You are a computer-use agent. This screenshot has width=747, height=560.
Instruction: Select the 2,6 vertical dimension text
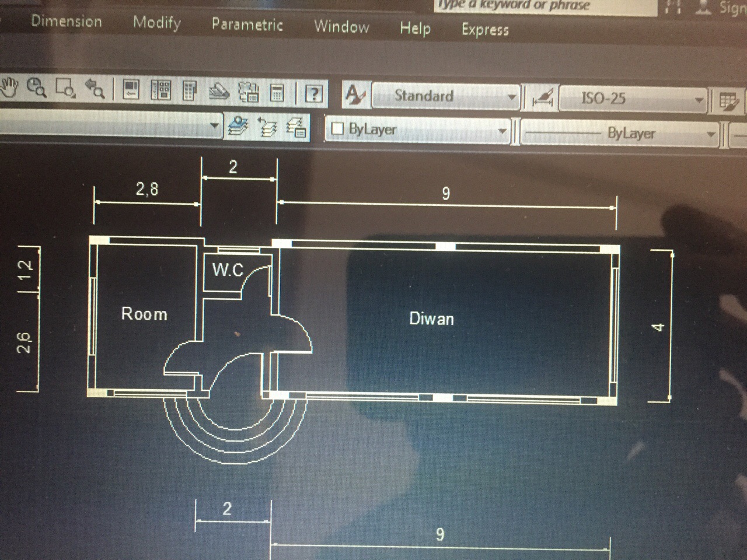(24, 342)
